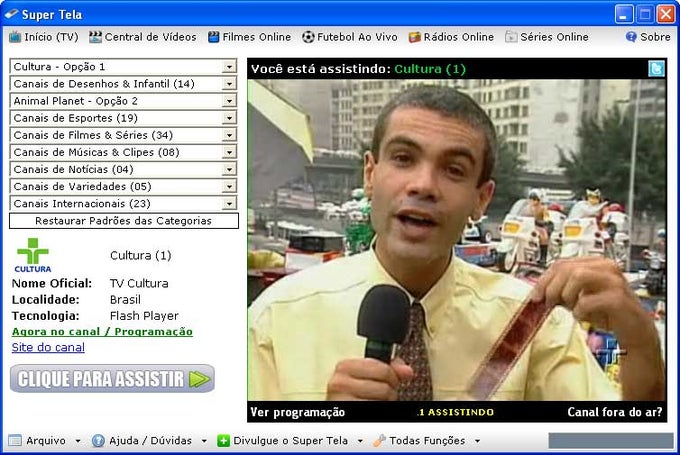Click the wrench icon of Todas Funções
The width and height of the screenshot is (680, 455).
click(x=379, y=441)
